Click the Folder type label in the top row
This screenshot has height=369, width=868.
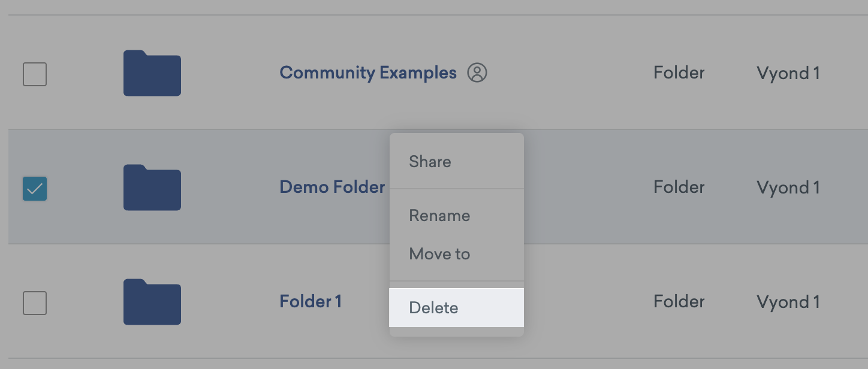pyautogui.click(x=678, y=72)
